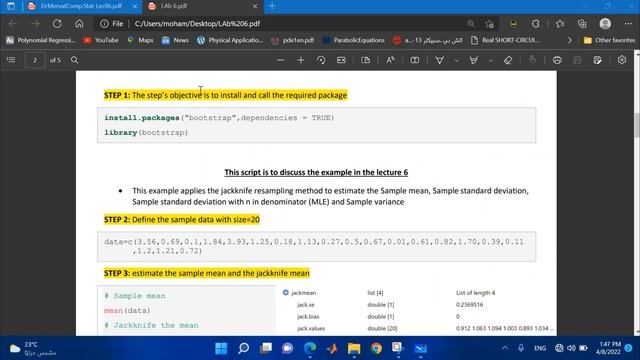Image resolution: width=640 pixels, height=360 pixels.
Task: Click the File site info button
Action: tap(112, 24)
